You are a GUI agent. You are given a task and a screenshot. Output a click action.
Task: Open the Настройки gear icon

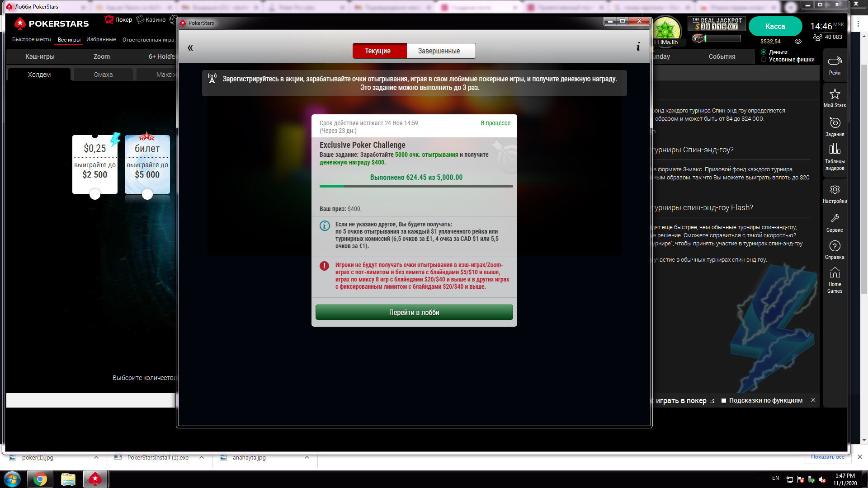(835, 194)
